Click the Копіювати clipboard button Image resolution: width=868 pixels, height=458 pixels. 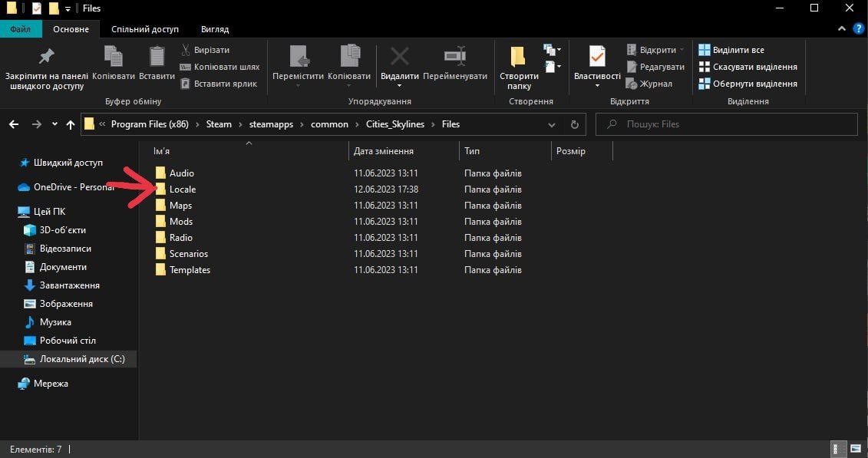click(x=114, y=64)
